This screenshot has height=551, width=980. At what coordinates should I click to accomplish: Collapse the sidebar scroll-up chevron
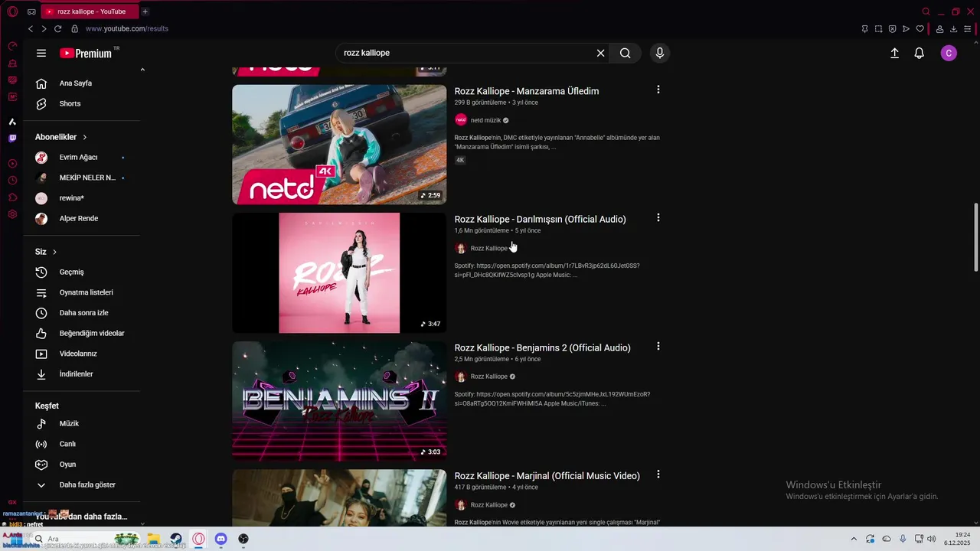(x=142, y=70)
